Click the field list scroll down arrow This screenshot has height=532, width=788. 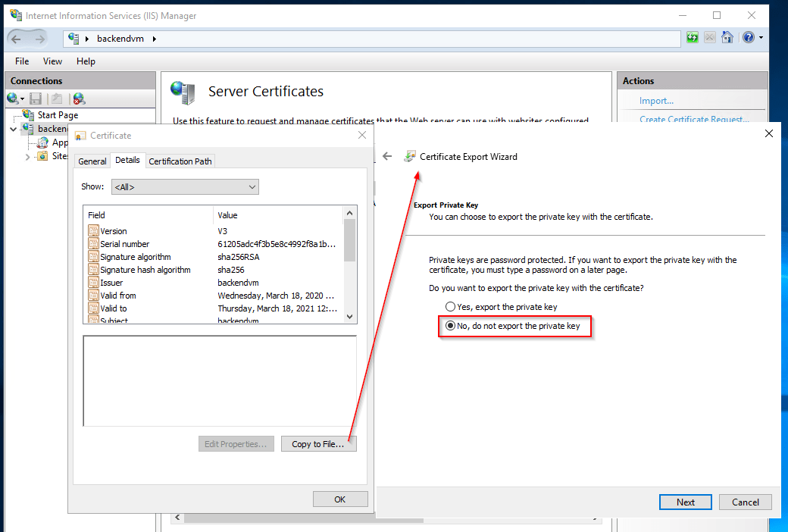coord(350,317)
